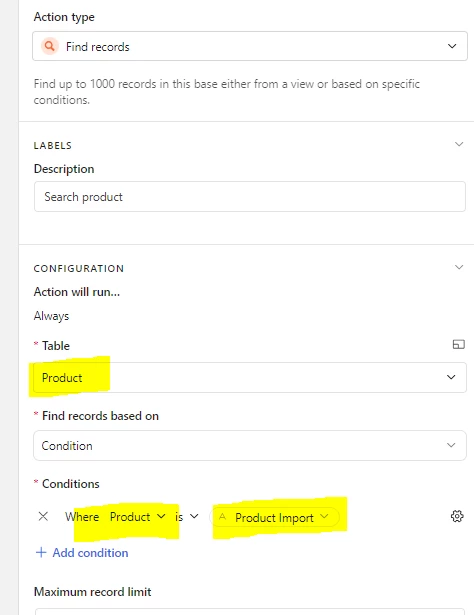
Task: Click the orange Find records magnifier icon
Action: coord(50,46)
